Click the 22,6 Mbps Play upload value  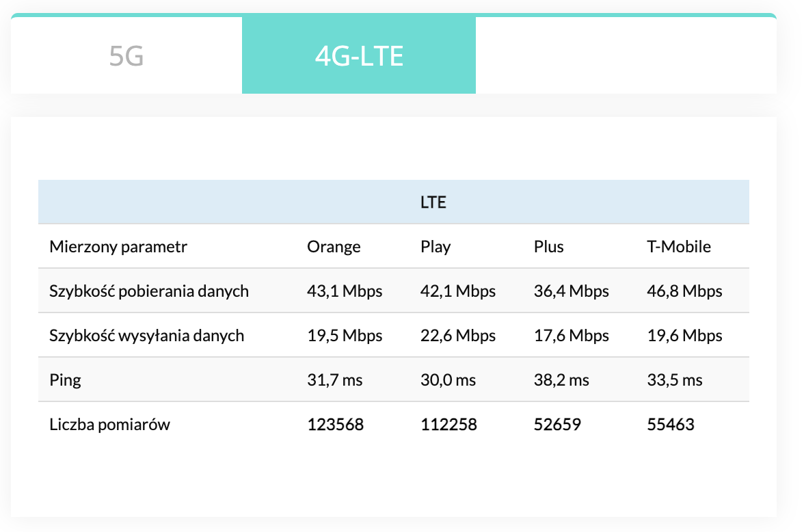(x=458, y=336)
